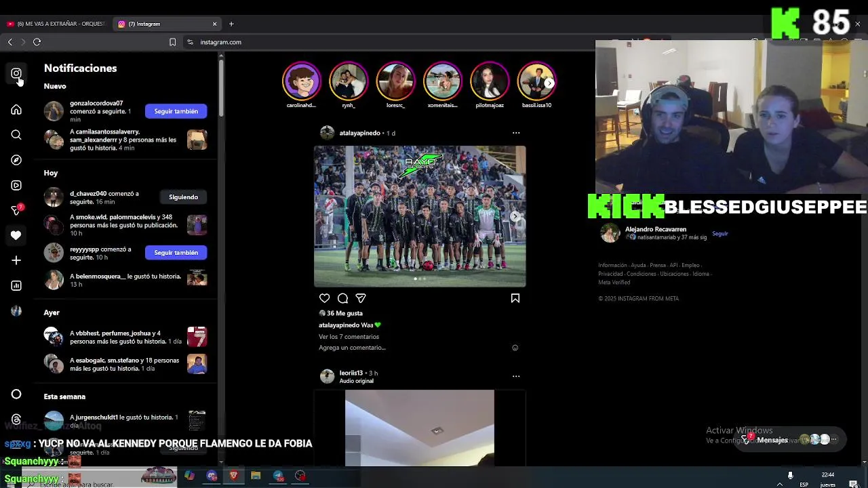Image resolution: width=868 pixels, height=488 pixels.
Task: Switch to the YouTube ME VAS A EXTRAÑAR tab
Action: pyautogui.click(x=56, y=24)
